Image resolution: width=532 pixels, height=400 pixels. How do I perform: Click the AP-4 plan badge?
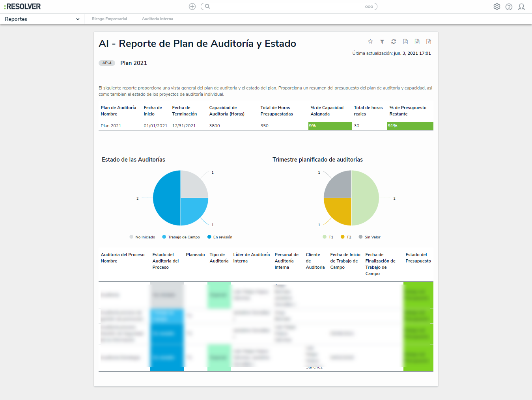coord(107,63)
